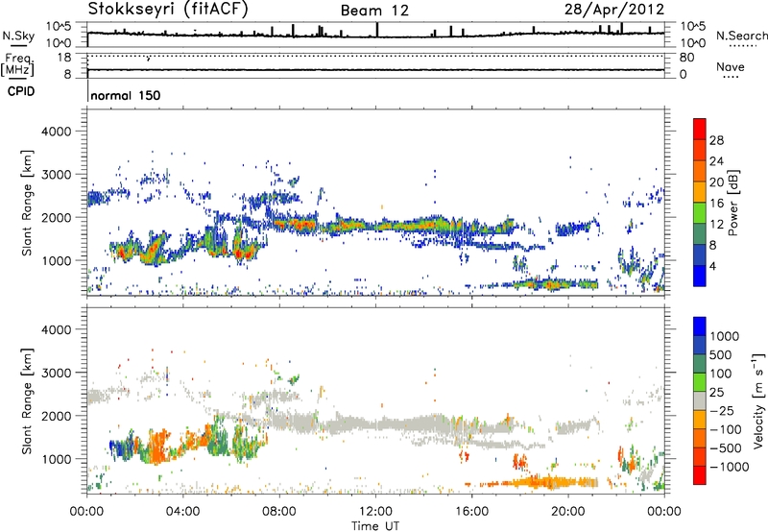Click 2000 tick on Power panel axis
The width and height of the screenshot is (768, 532).
[x=56, y=217]
